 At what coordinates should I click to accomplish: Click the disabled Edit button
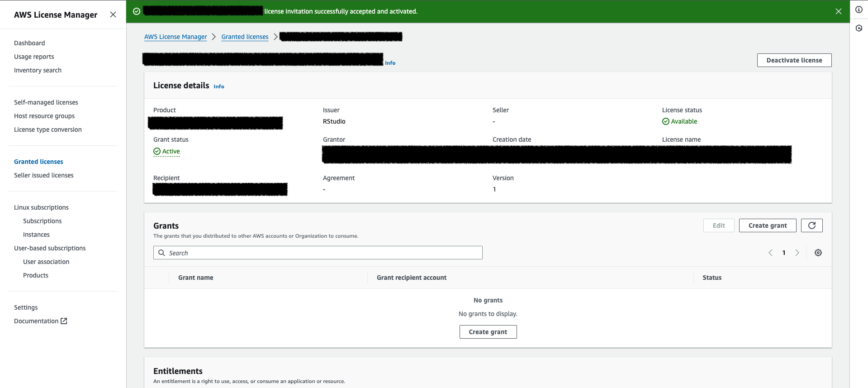click(719, 225)
